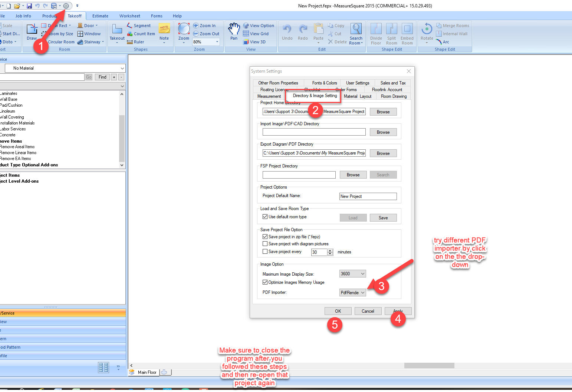
Task: Switch to Fonts & Colors settings tab
Action: point(325,83)
